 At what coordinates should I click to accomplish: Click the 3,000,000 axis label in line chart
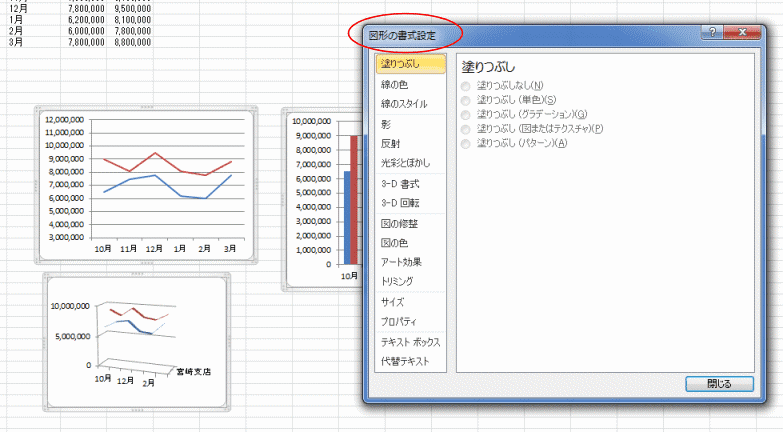pyautogui.click(x=66, y=238)
